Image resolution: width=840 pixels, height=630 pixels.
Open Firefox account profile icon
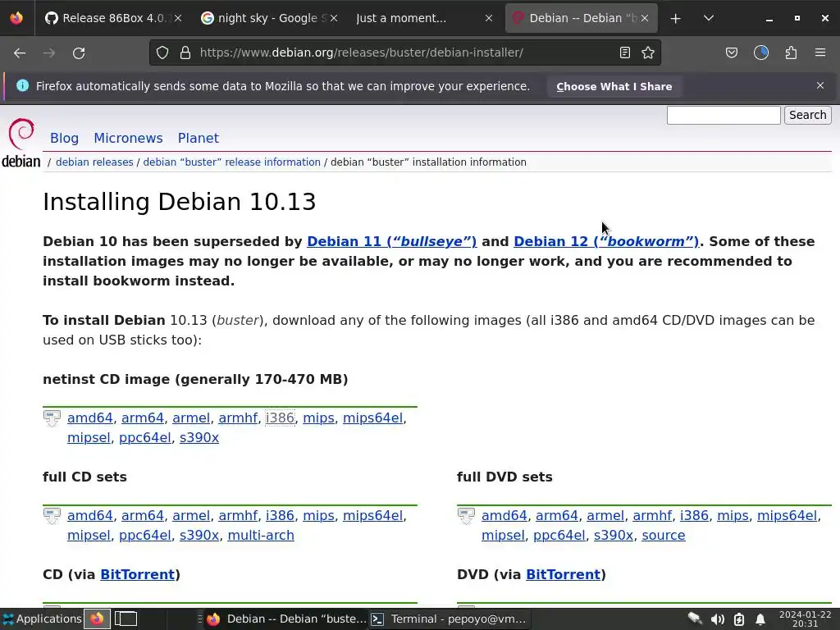tap(761, 52)
